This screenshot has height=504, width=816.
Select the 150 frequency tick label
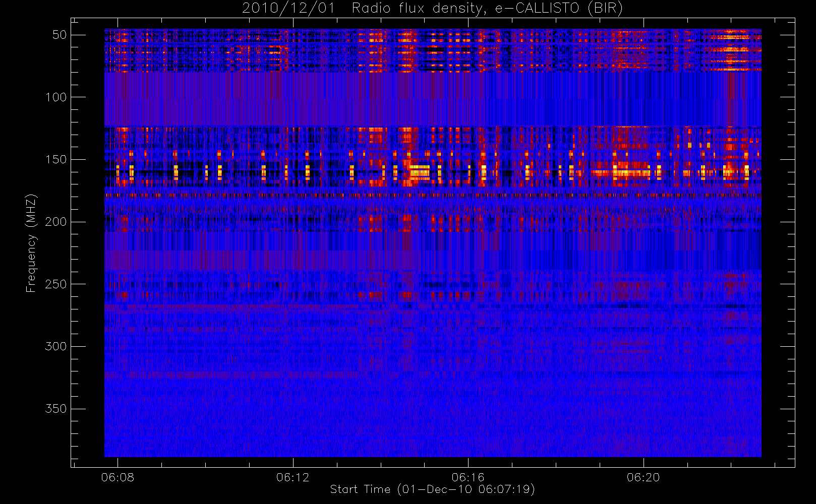(x=56, y=159)
